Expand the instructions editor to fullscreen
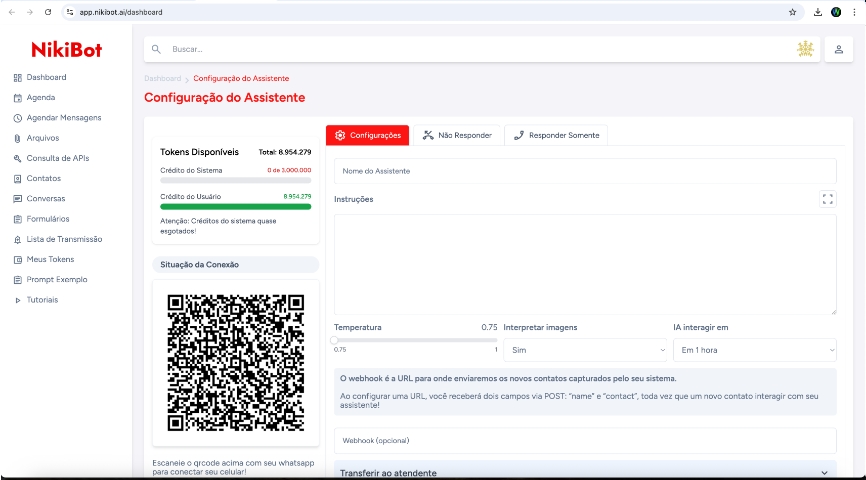Viewport: 866px width, 480px height. tap(827, 199)
